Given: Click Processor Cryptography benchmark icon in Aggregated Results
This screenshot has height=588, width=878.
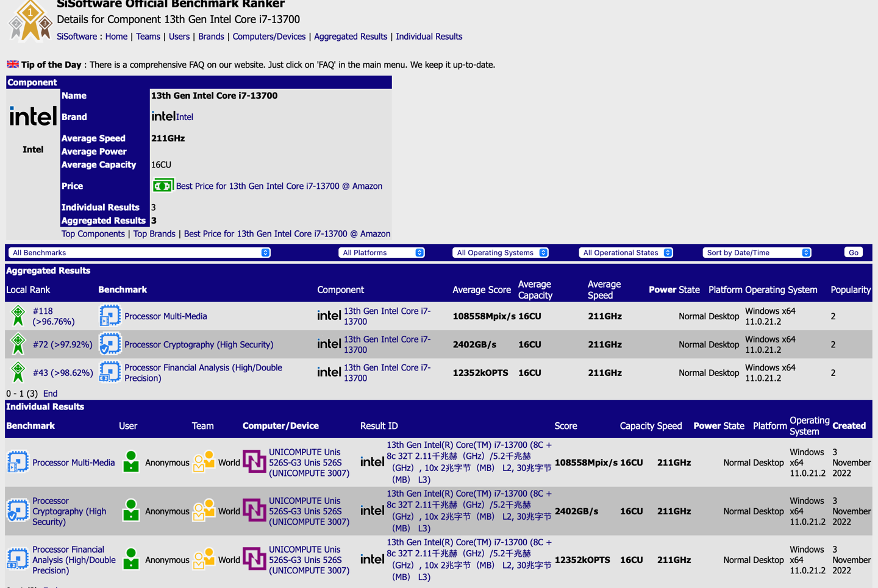Looking at the screenshot, I should coord(110,344).
